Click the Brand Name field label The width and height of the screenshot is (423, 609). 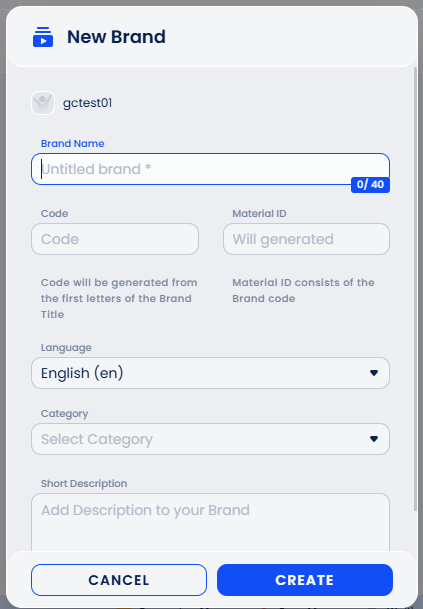click(73, 143)
